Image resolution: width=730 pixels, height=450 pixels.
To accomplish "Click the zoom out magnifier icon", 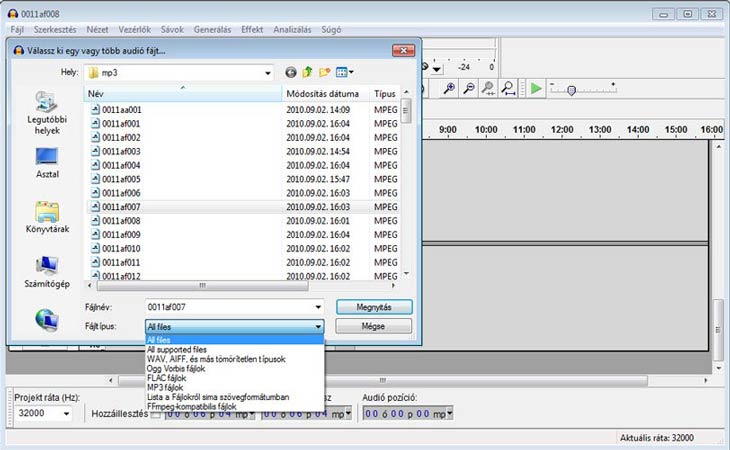I will point(469,89).
